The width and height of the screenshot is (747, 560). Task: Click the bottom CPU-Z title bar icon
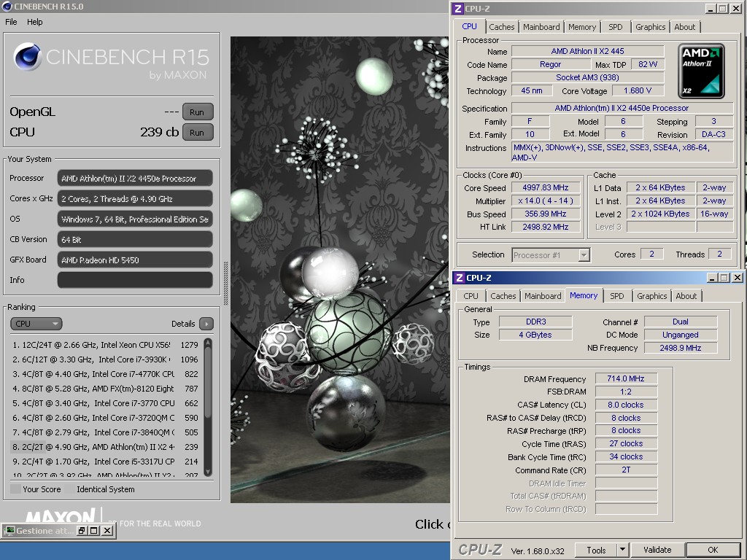point(460,278)
